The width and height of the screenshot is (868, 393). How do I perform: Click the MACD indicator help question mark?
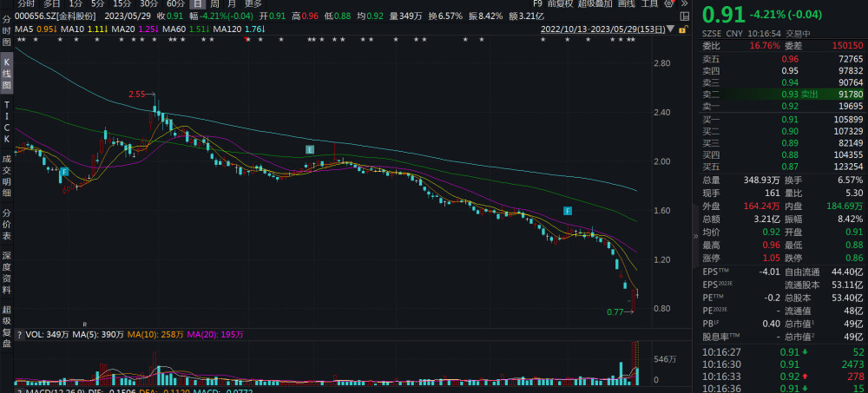coord(19,391)
